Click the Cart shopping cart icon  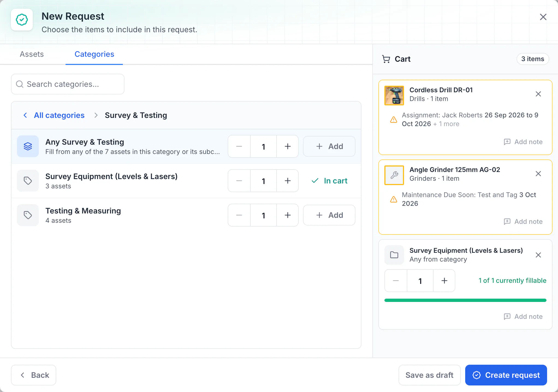click(386, 59)
